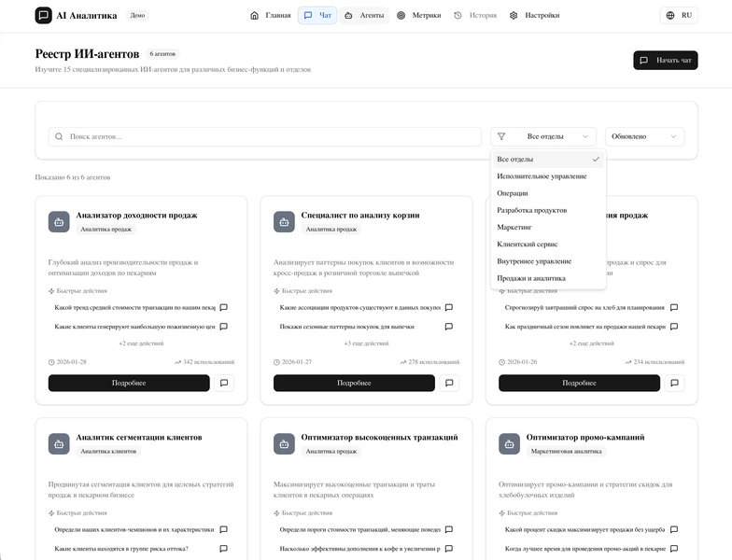Click the '6 агентов' count badge
Screen dimensions: 732x560
(x=162, y=54)
